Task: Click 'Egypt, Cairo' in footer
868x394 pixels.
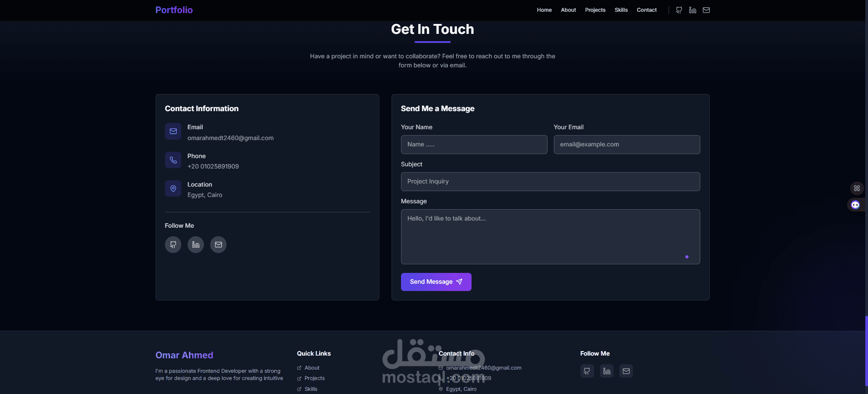Action: pyautogui.click(x=461, y=389)
